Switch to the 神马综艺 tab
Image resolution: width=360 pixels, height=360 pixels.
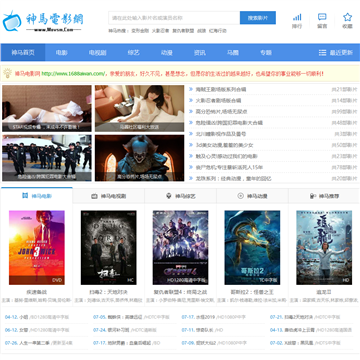tap(180, 196)
